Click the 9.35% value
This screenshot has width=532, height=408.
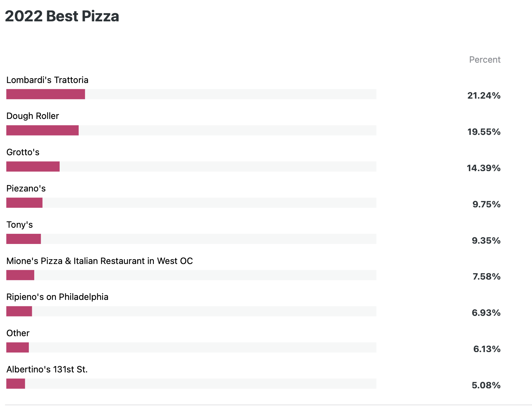coord(486,241)
